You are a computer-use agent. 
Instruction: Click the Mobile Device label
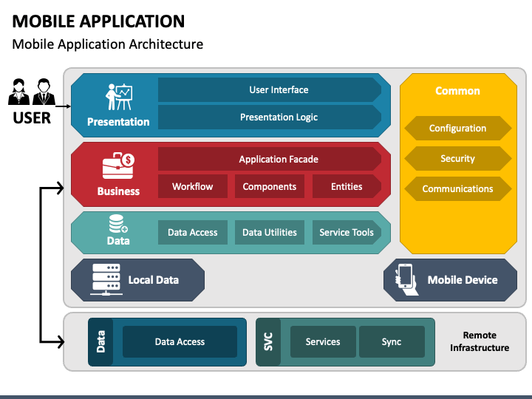(463, 280)
